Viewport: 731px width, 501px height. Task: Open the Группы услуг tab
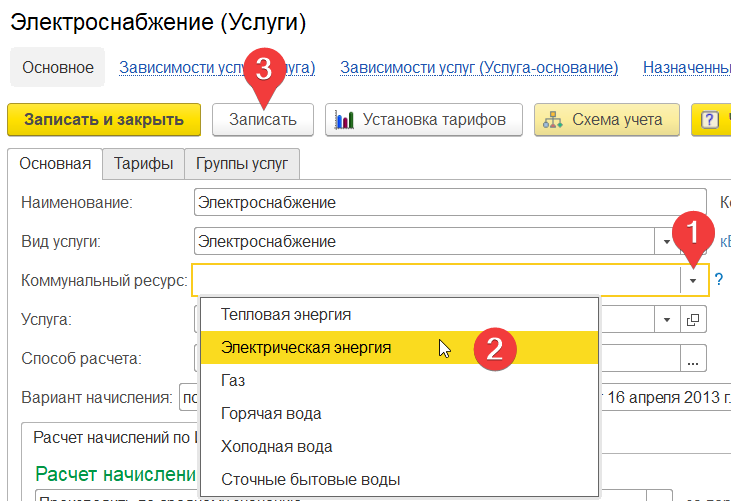coord(242,164)
